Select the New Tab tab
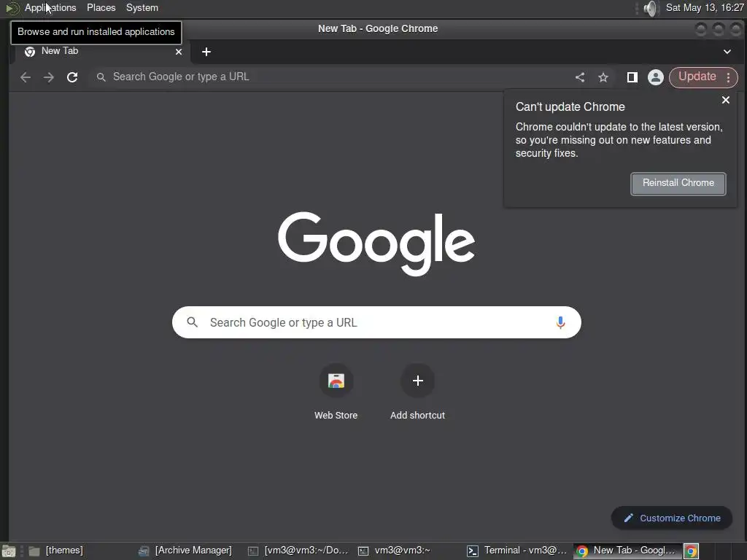Image resolution: width=747 pixels, height=560 pixels. pyautogui.click(x=101, y=52)
